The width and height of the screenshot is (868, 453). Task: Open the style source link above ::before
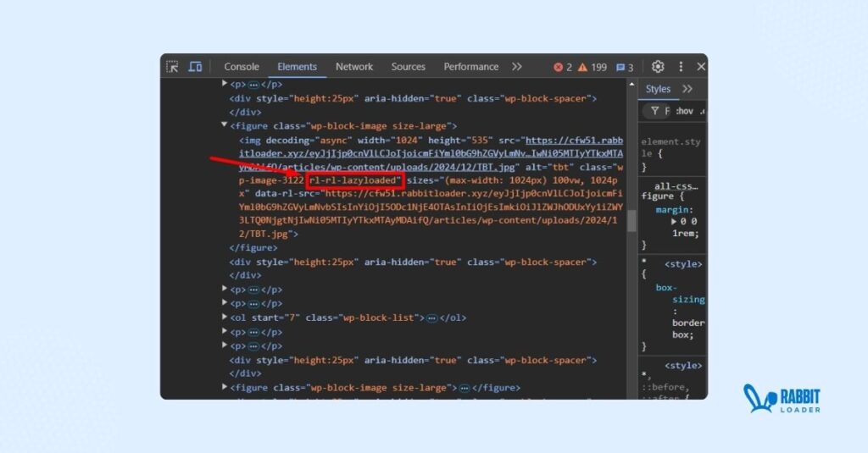click(683, 366)
